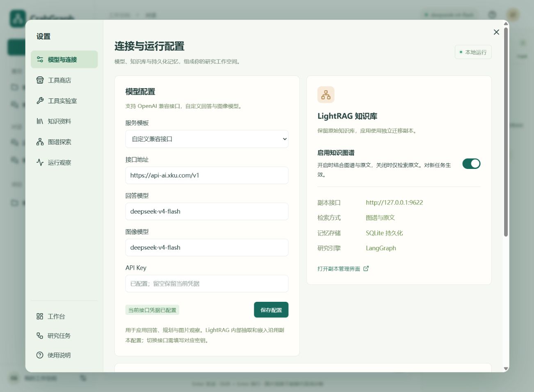Click the 图谱与原文 retrieval value

pyautogui.click(x=380, y=218)
